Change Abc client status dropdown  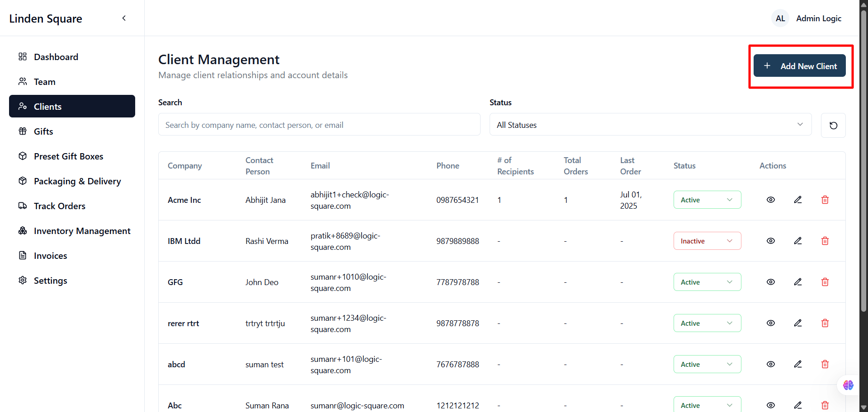click(x=707, y=404)
